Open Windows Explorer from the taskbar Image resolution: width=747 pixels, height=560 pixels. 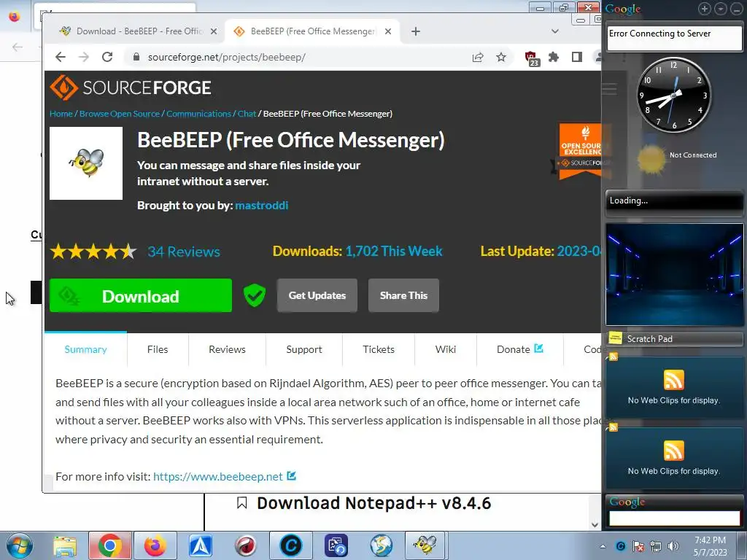click(65, 545)
